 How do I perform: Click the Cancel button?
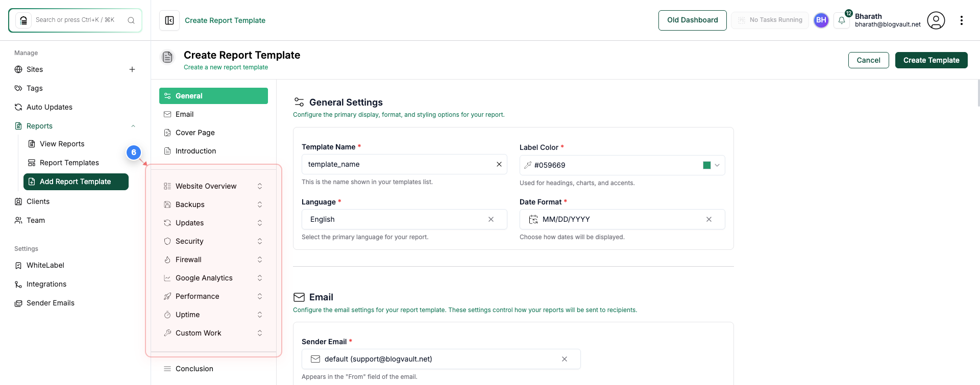[868, 60]
